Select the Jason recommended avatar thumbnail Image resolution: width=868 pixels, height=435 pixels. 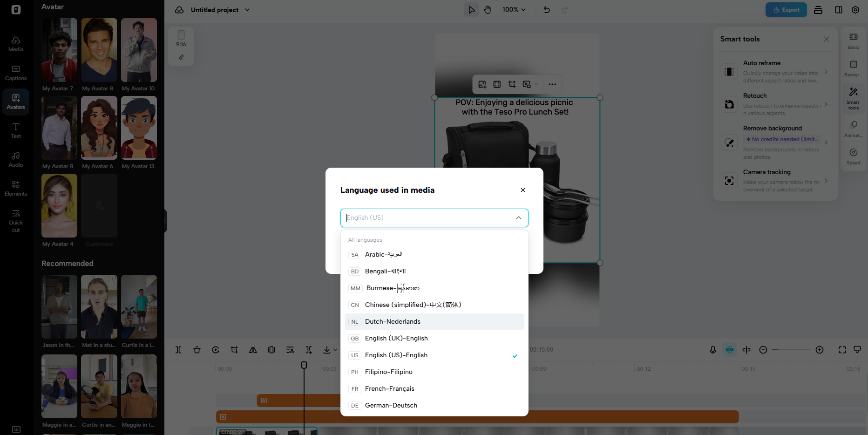[x=59, y=307]
